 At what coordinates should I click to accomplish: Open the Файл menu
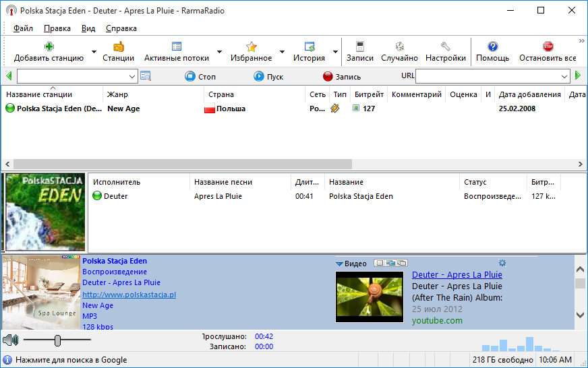click(23, 28)
